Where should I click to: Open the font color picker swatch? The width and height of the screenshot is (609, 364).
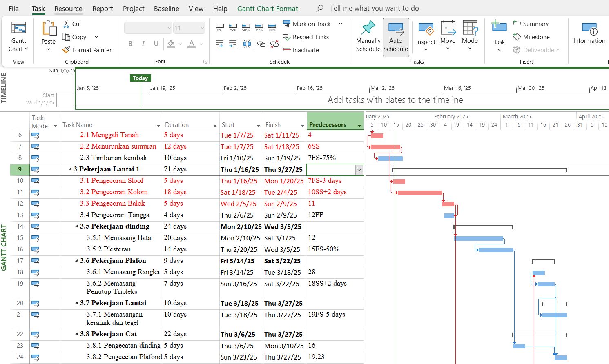[x=192, y=44]
